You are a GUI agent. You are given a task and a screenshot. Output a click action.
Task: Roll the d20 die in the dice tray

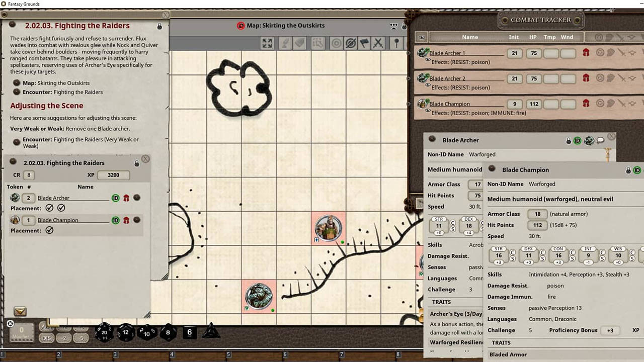104,332
